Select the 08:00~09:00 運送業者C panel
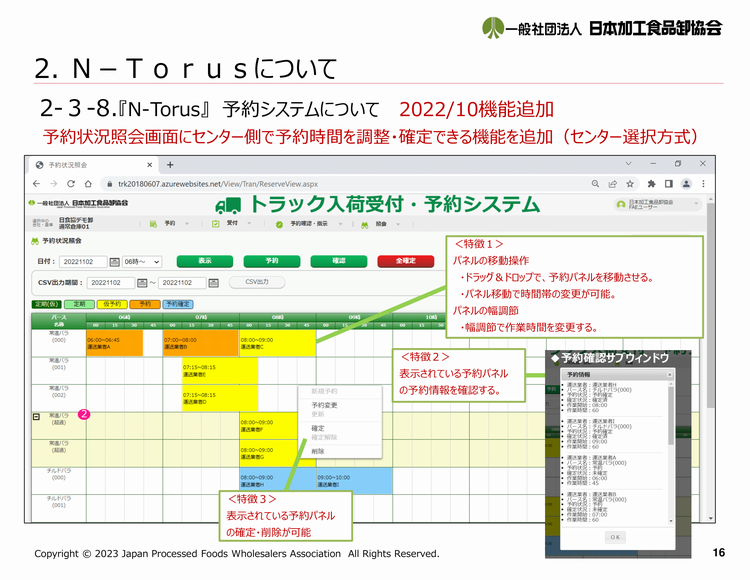 [x=277, y=343]
